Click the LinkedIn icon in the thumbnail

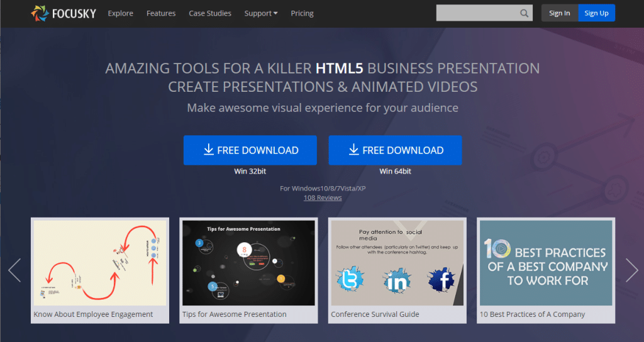pyautogui.click(x=397, y=281)
